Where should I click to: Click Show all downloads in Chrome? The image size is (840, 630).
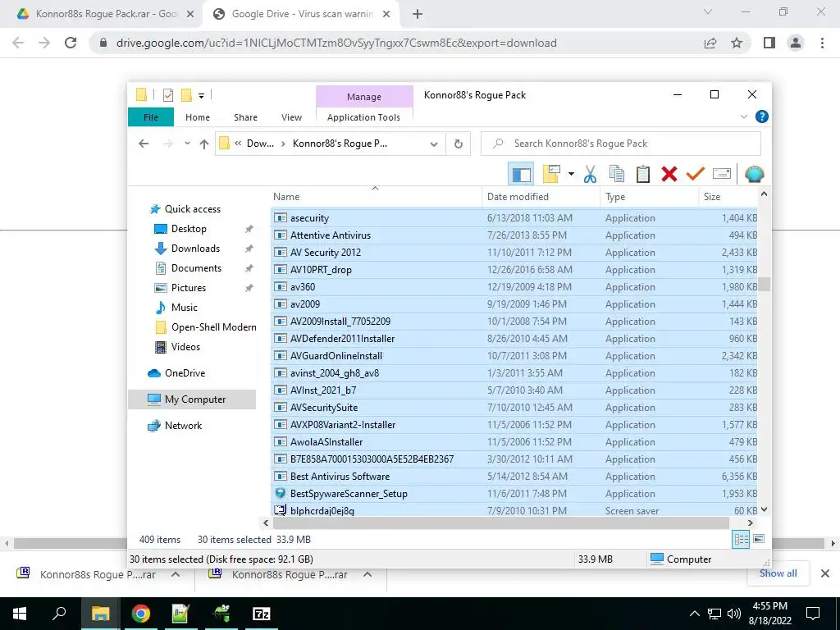(x=778, y=573)
